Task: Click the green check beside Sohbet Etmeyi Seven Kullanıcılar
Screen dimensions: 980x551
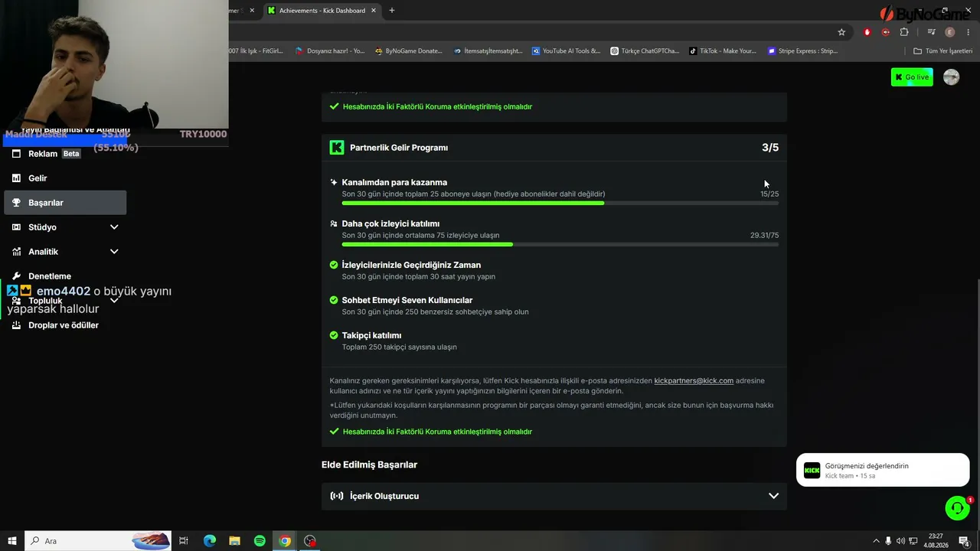Action: coord(334,300)
